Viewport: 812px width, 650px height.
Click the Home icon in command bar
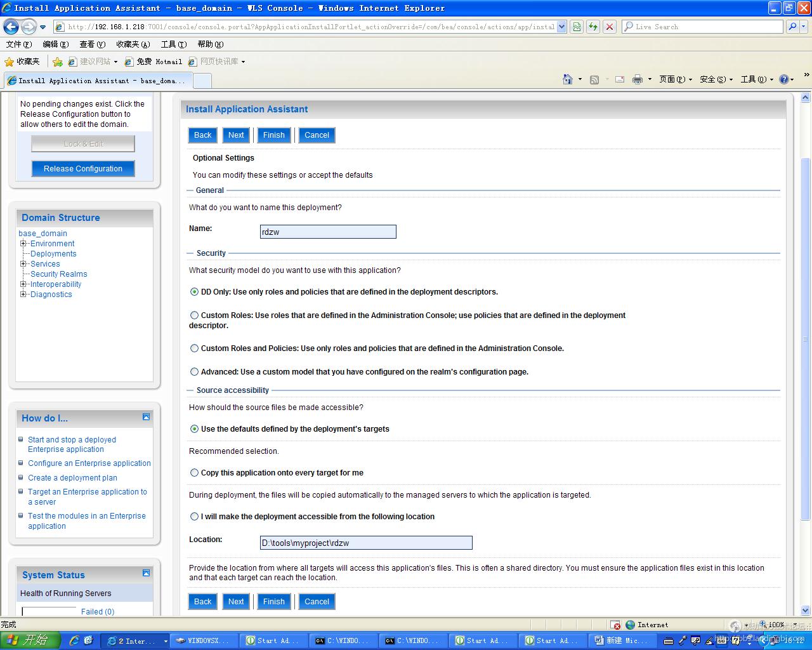pyautogui.click(x=568, y=79)
